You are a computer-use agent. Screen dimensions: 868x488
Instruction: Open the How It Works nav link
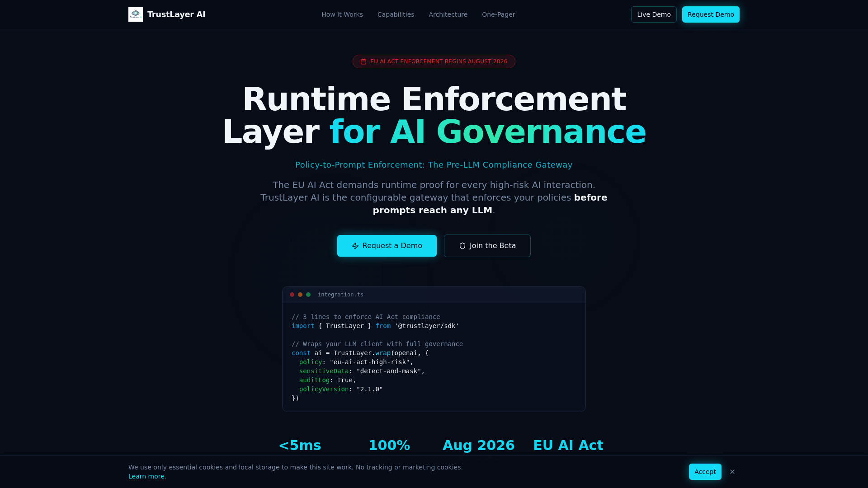click(x=342, y=14)
